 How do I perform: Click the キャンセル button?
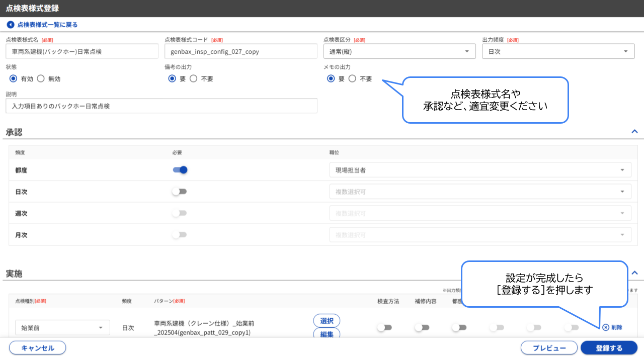click(37, 347)
